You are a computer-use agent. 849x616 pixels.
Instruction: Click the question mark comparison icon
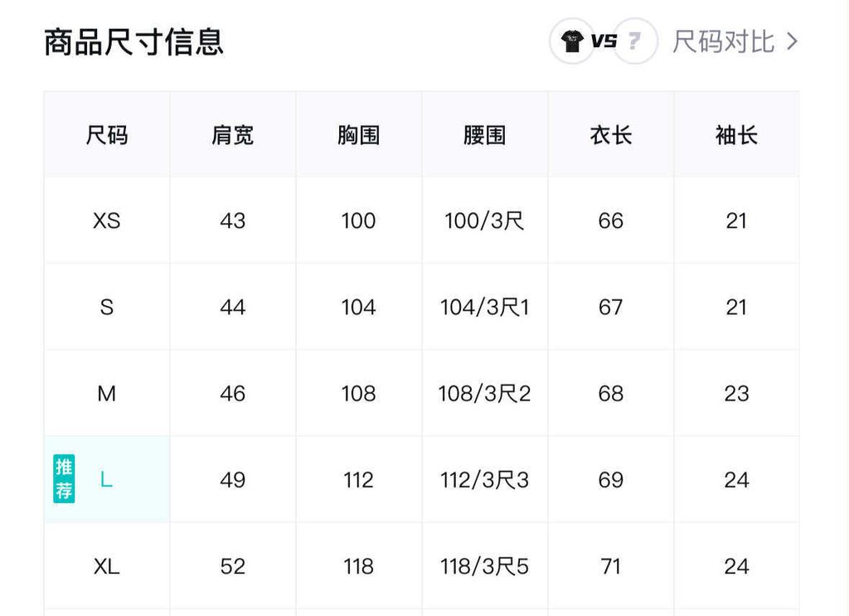[x=635, y=41]
